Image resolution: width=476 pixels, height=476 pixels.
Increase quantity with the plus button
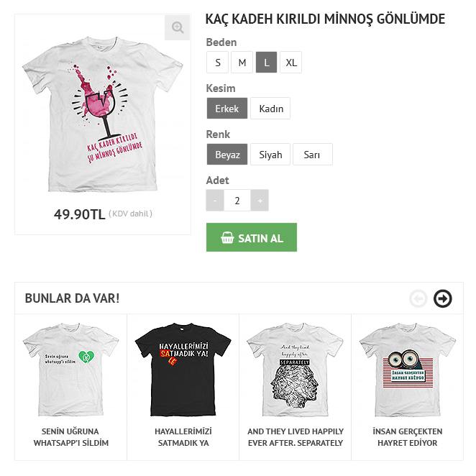point(260,201)
